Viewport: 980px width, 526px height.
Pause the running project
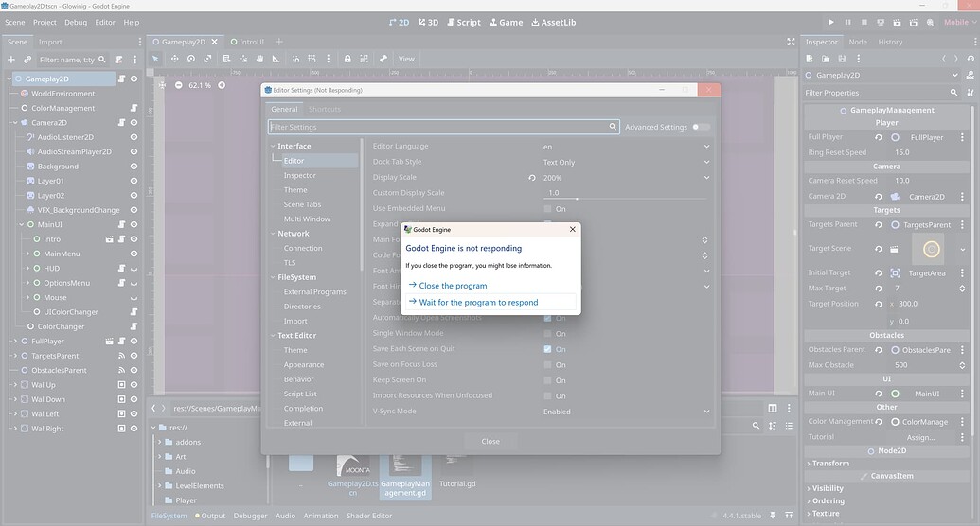point(848,22)
